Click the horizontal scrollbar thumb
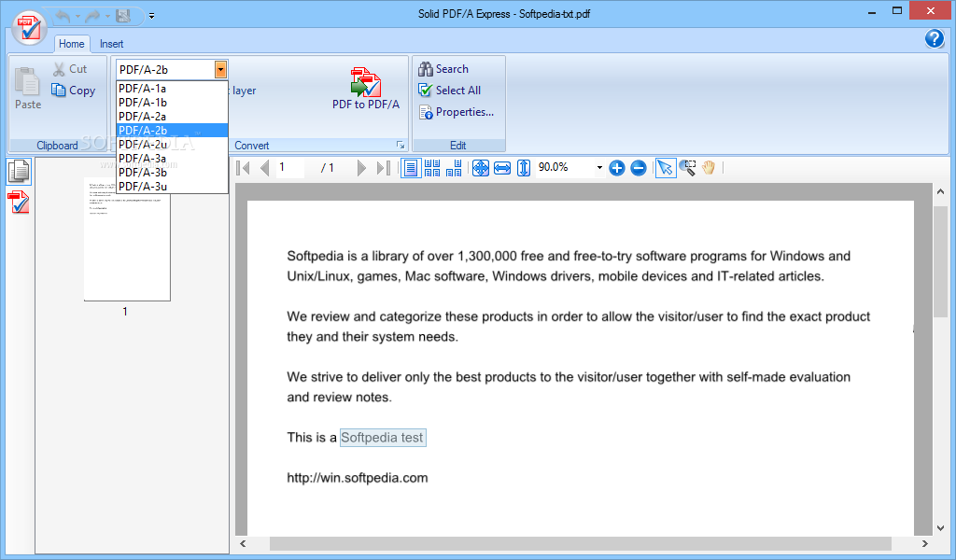956x560 pixels. [581, 543]
